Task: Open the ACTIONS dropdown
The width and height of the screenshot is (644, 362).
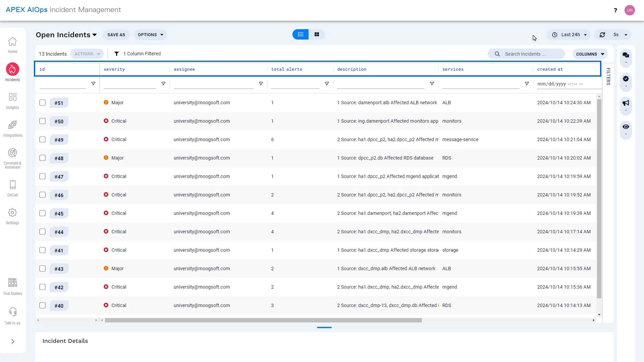Action: [87, 54]
